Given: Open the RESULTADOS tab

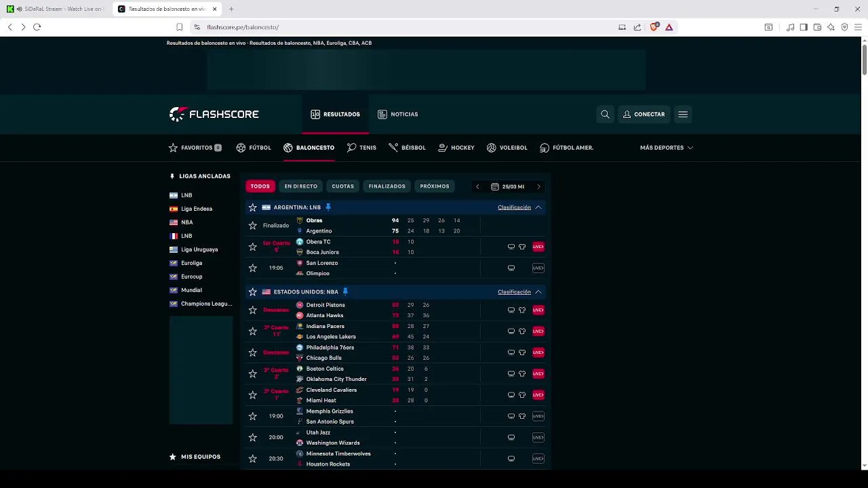Looking at the screenshot, I should (x=335, y=115).
